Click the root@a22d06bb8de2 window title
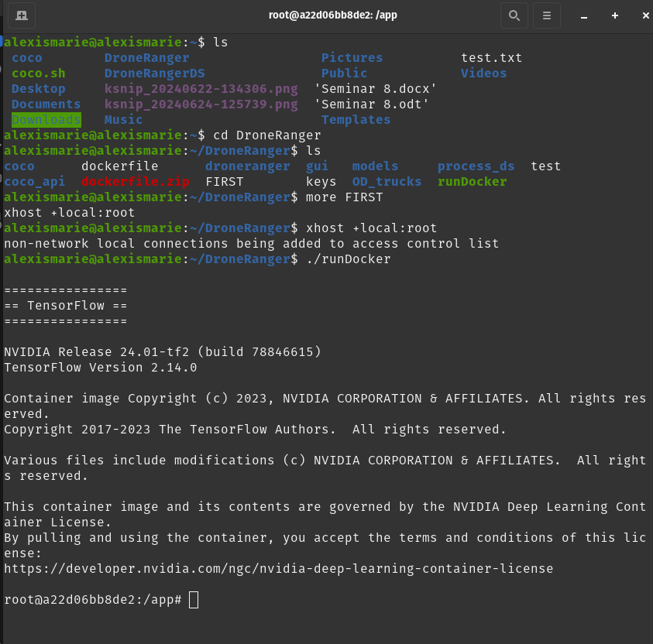The height and width of the screenshot is (644, 653). click(332, 15)
